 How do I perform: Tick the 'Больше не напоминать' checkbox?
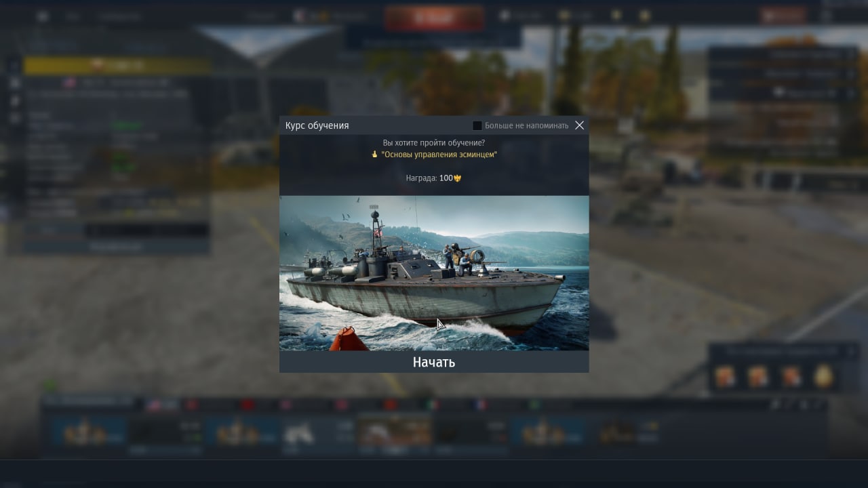pyautogui.click(x=477, y=125)
